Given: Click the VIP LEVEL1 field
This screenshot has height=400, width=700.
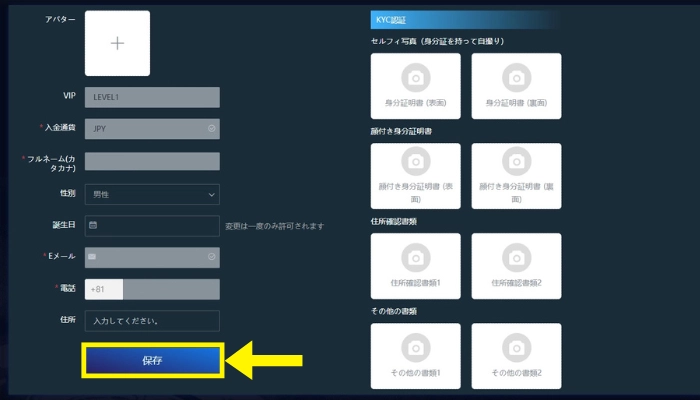Looking at the screenshot, I should 152,97.
